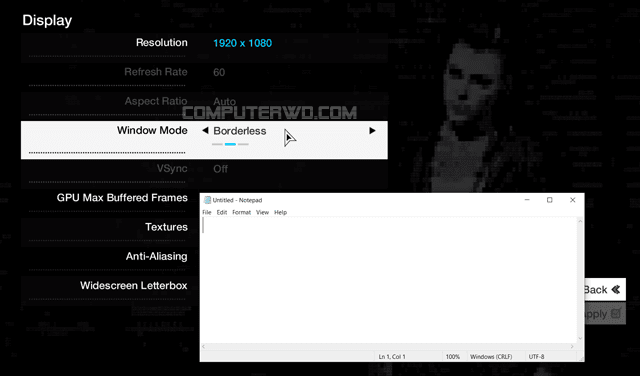The width and height of the screenshot is (640, 376).
Task: Select the Refresh Rate setting
Action: (x=156, y=72)
